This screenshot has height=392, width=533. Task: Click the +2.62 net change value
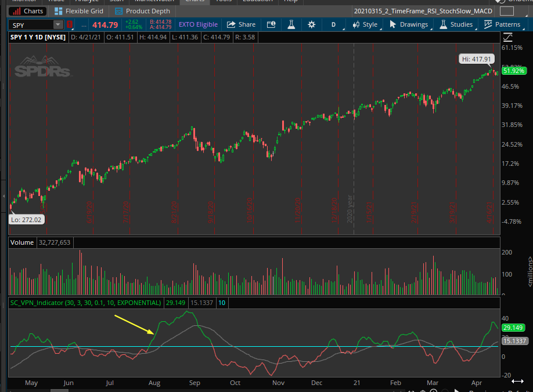click(x=132, y=22)
